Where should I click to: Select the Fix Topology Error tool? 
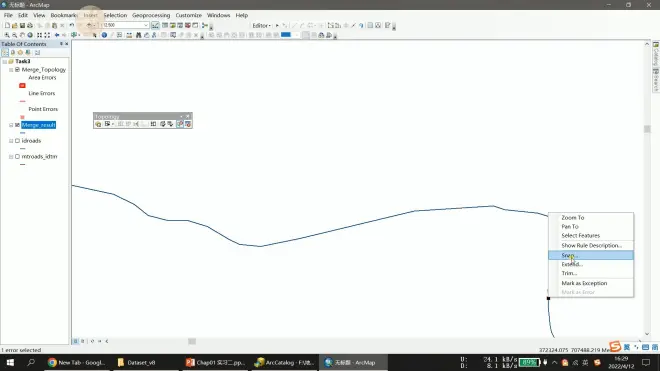180,124
